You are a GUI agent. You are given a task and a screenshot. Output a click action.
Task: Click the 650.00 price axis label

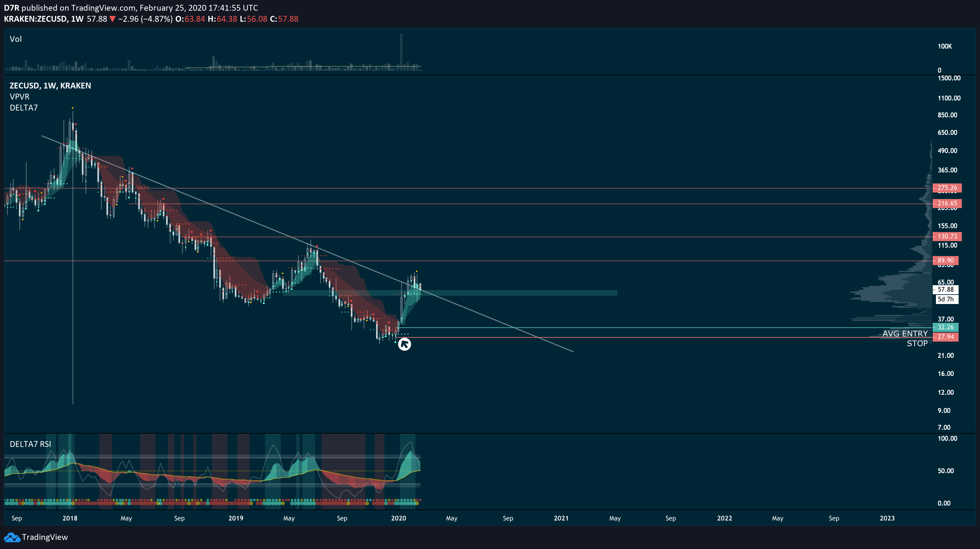click(948, 133)
